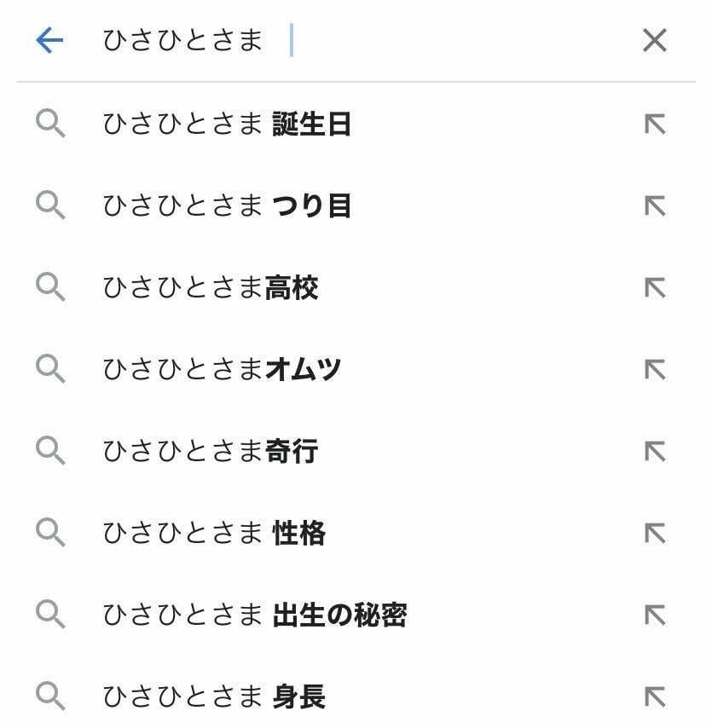Fill query using arrow beside オムツ suggestion
Viewport: 706px width, 728px height.
click(x=654, y=370)
